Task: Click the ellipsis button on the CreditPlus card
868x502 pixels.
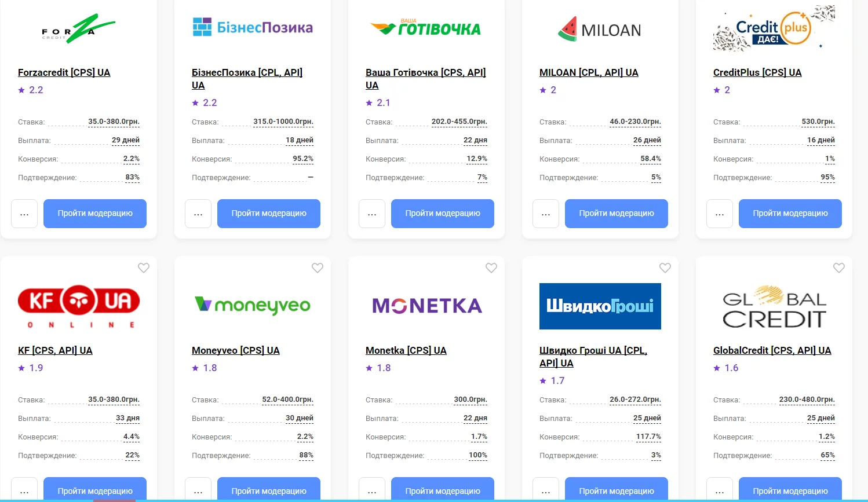Action: pyautogui.click(x=720, y=214)
